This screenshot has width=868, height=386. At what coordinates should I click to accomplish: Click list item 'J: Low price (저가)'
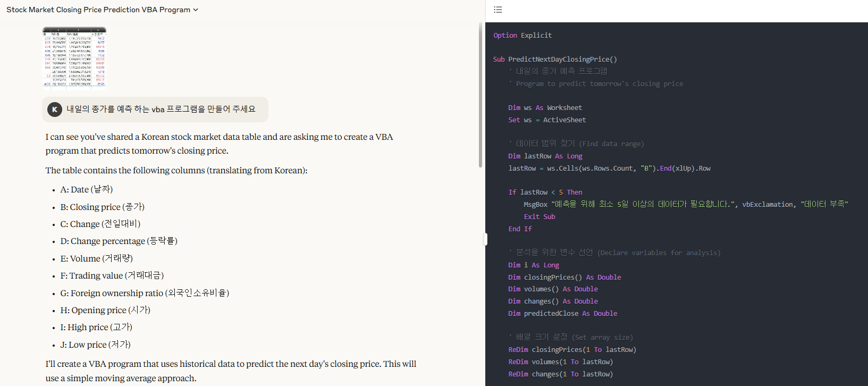coord(96,345)
